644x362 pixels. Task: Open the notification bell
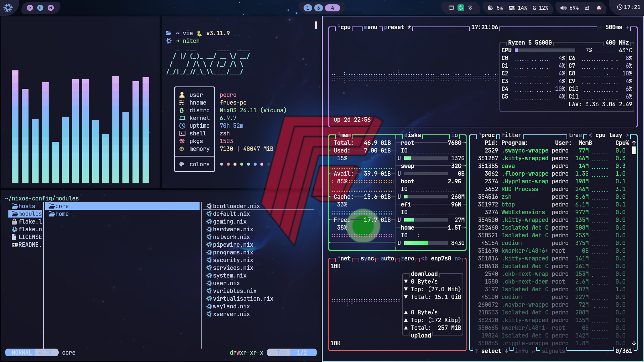click(x=599, y=8)
